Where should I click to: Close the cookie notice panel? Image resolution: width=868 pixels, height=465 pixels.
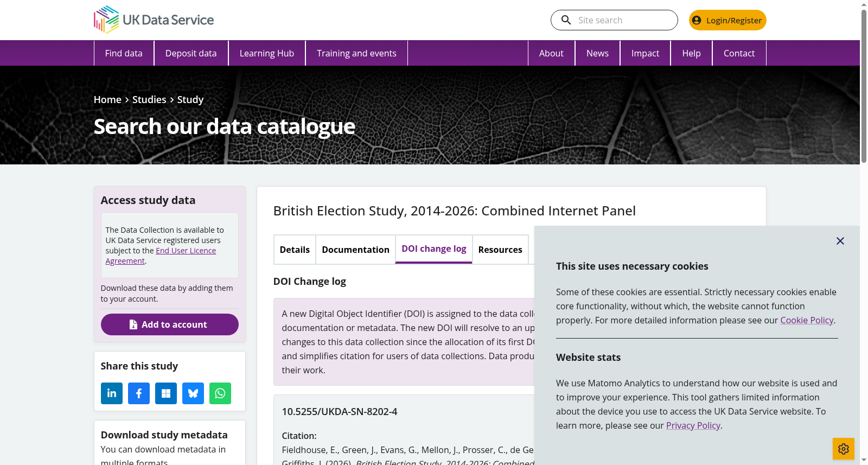coord(840,241)
